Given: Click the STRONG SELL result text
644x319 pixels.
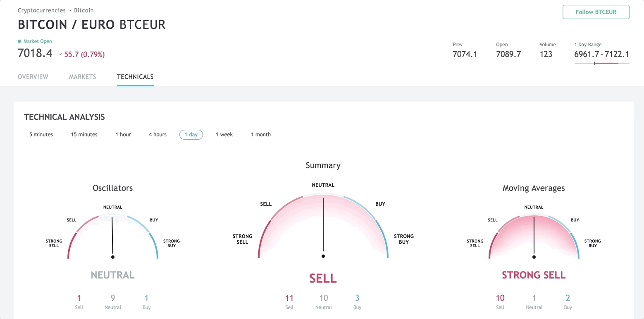Looking at the screenshot, I should (534, 275).
